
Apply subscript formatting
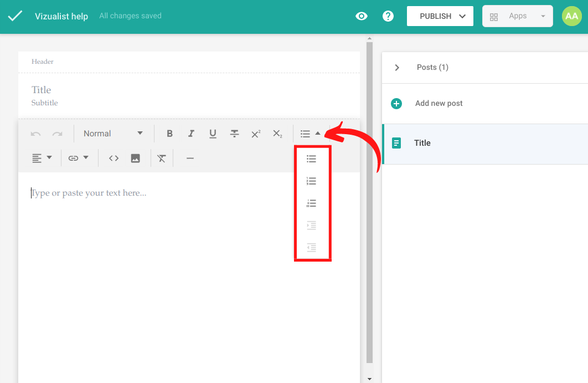click(277, 134)
